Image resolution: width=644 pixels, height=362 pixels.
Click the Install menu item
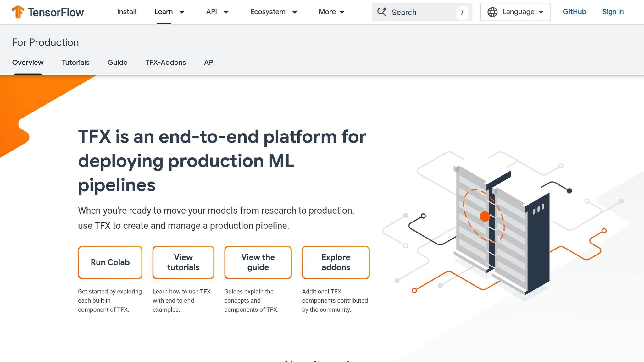coord(126,12)
